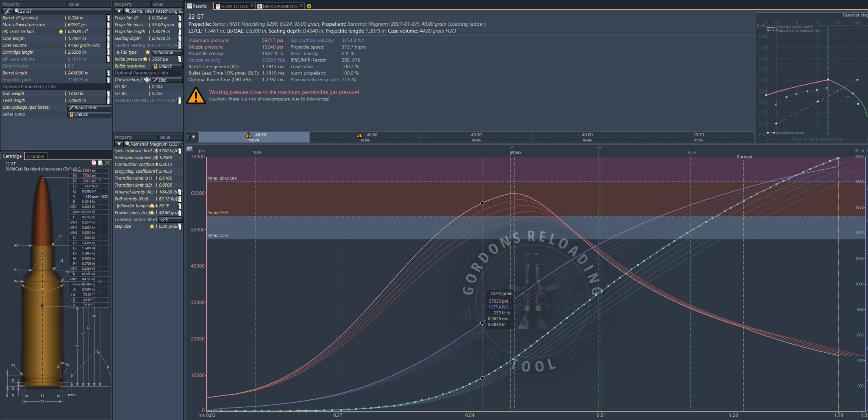Open the boattail tail type dropdown
The height and width of the screenshot is (420, 868).
click(167, 52)
